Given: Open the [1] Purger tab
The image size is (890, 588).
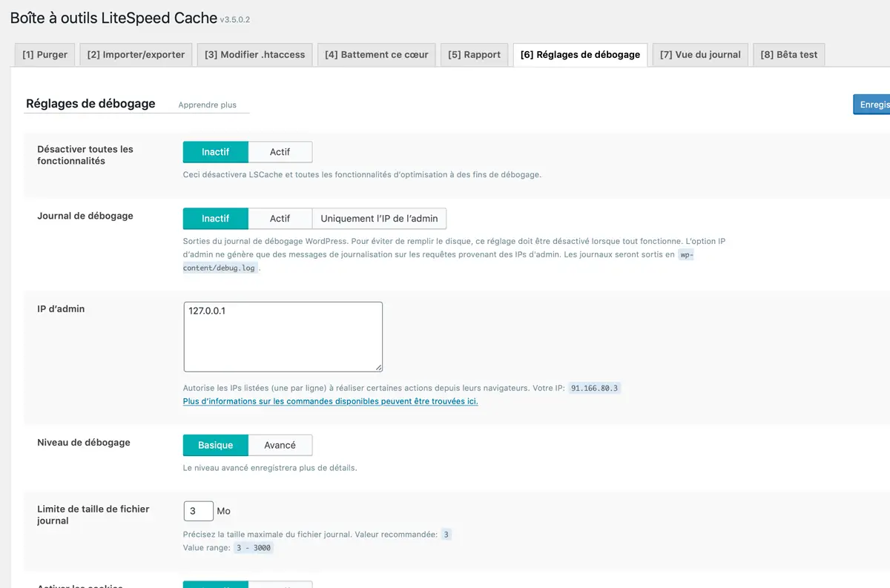Looking at the screenshot, I should pos(44,55).
